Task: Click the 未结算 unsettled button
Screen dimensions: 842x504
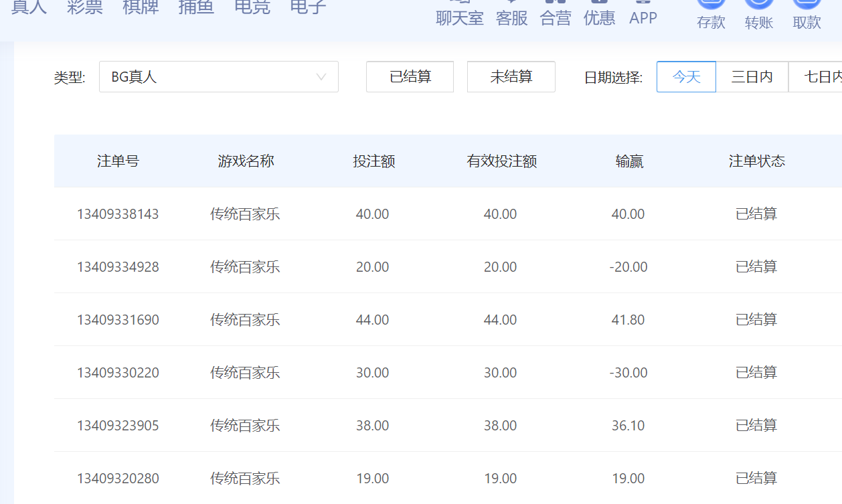Action: point(511,77)
